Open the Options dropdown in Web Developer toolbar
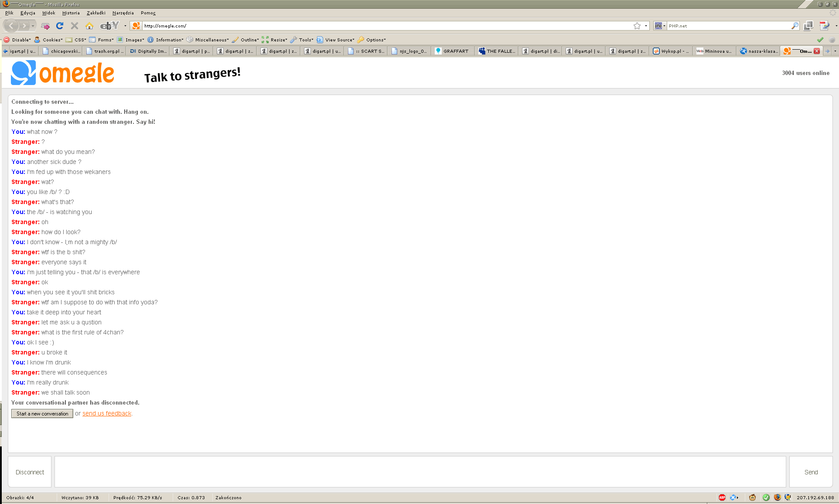Viewport: 839px width, 504px height. [x=372, y=40]
